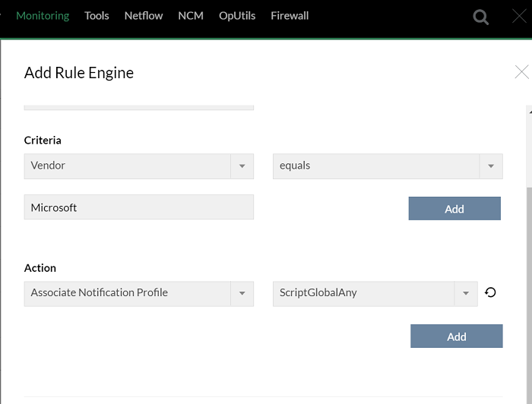Open the ScriptGlobalAny profile dropdown

pyautogui.click(x=466, y=294)
